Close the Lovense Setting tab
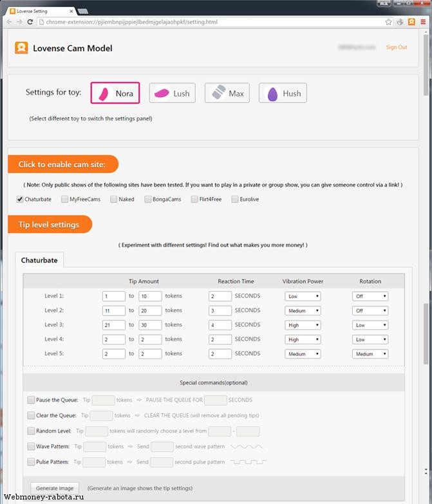This screenshot has height=504, width=432. coord(71,11)
